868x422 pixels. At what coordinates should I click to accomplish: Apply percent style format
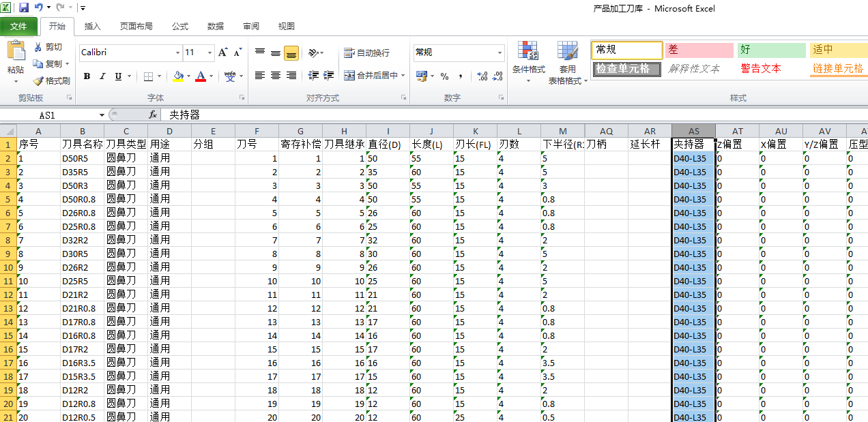click(x=445, y=76)
